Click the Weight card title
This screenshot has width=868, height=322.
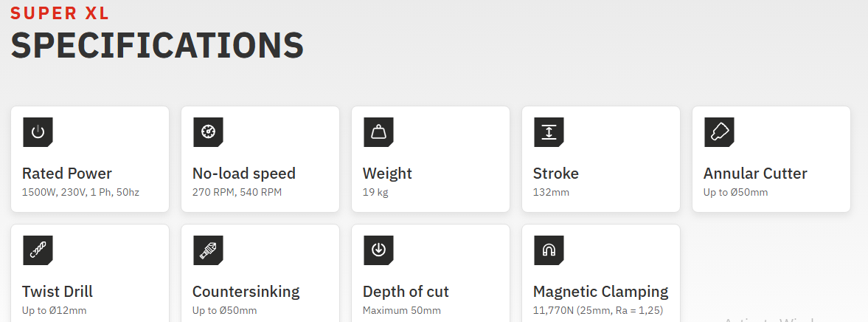coord(387,174)
